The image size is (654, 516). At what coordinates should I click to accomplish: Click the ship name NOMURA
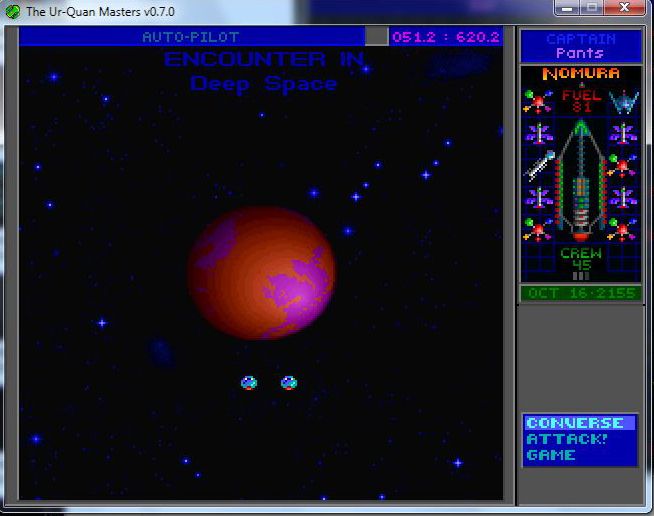(581, 74)
